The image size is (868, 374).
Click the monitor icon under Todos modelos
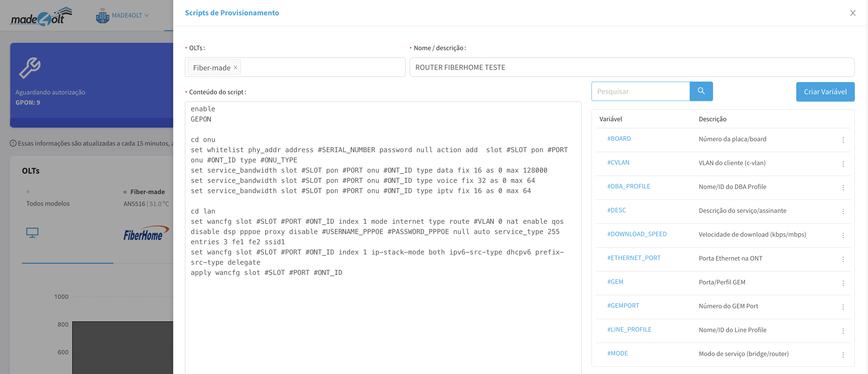[32, 233]
